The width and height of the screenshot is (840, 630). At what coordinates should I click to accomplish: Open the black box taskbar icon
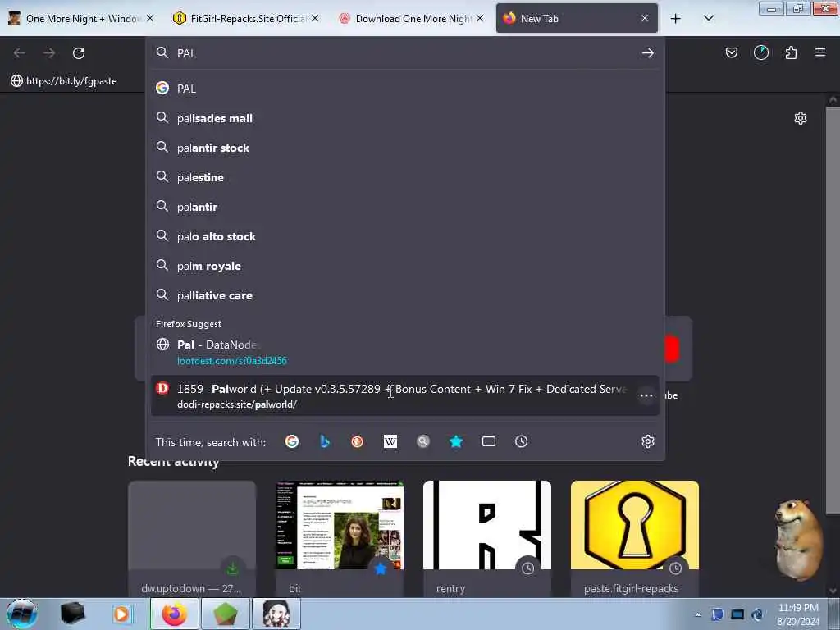pos(72,614)
